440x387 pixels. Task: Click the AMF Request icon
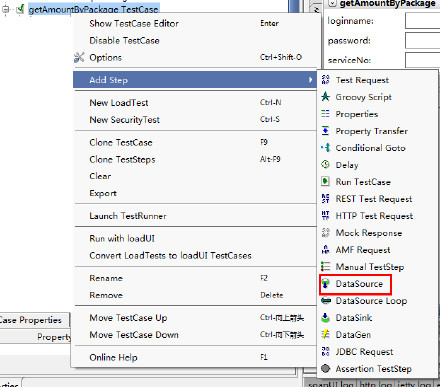(x=325, y=250)
